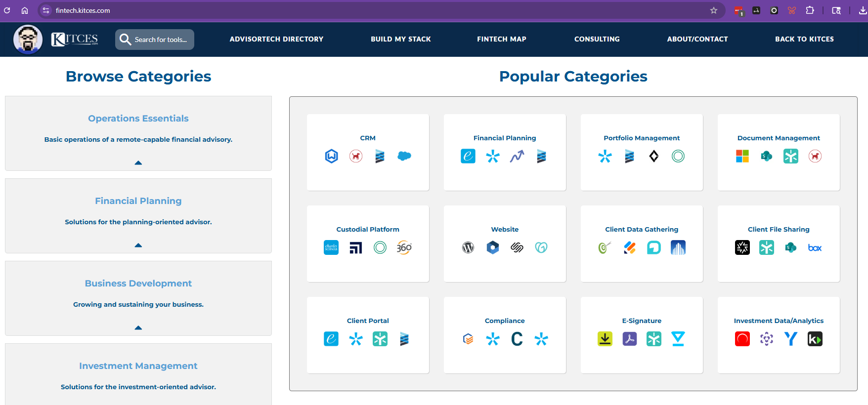Reload the page using browser refresh button

pos(7,10)
